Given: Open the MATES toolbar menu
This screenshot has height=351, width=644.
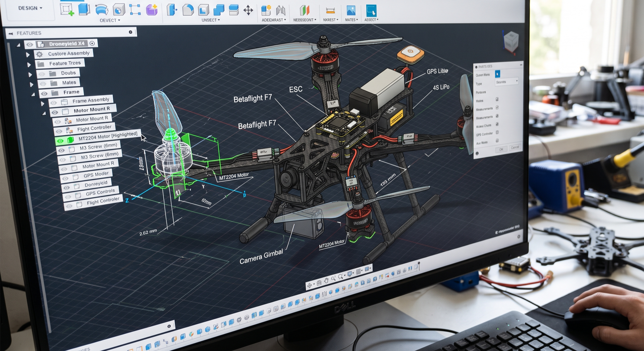Looking at the screenshot, I should (351, 20).
